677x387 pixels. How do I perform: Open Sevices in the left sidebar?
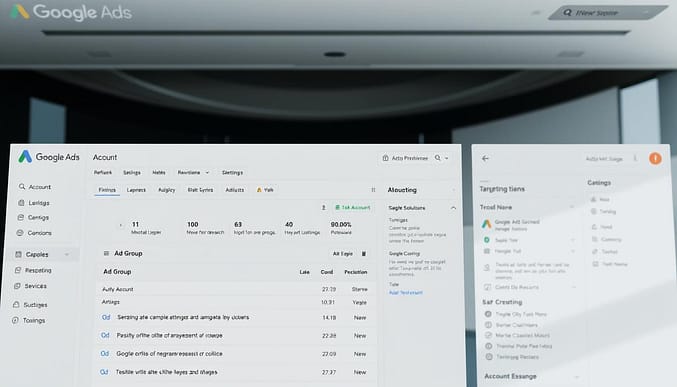pyautogui.click(x=30, y=286)
